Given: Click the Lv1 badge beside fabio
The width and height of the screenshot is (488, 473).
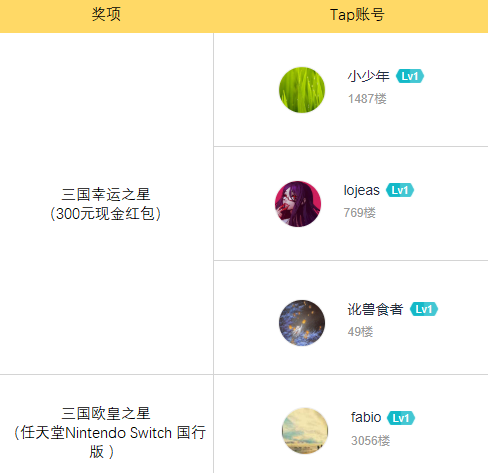Looking at the screenshot, I should 401,418.
